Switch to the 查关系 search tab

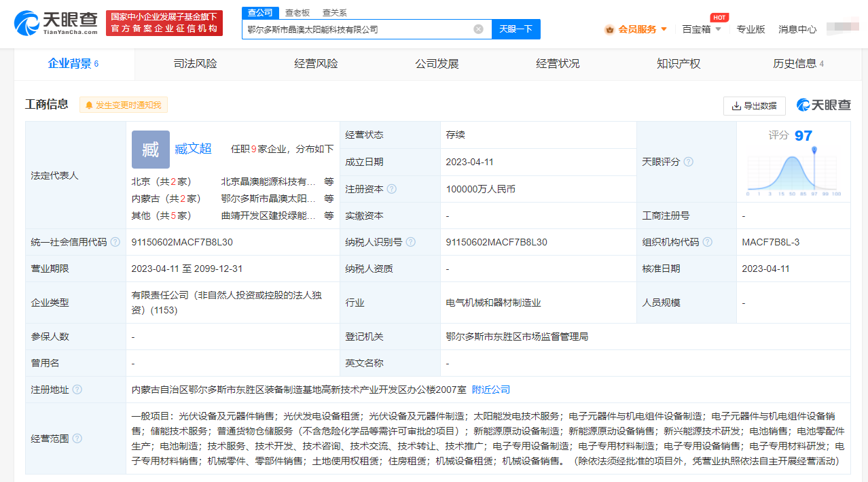334,12
